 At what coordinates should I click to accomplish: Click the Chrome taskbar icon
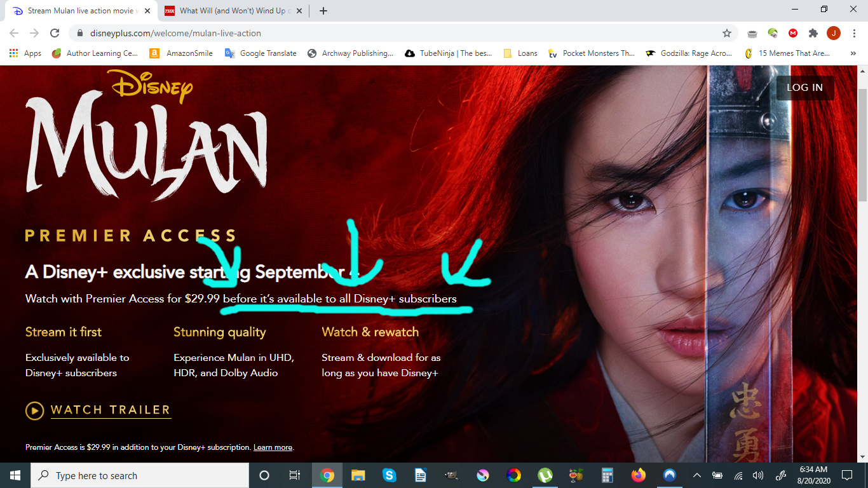(327, 475)
